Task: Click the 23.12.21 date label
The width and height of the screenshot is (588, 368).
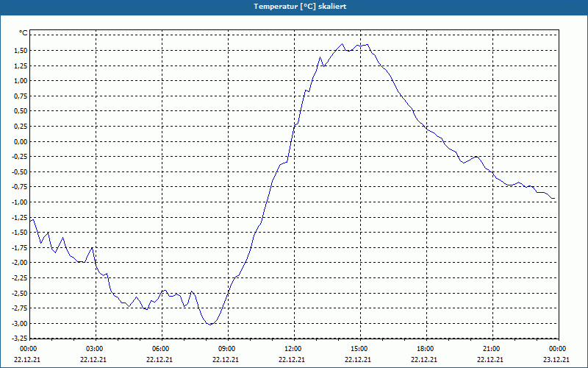Action: point(556,359)
